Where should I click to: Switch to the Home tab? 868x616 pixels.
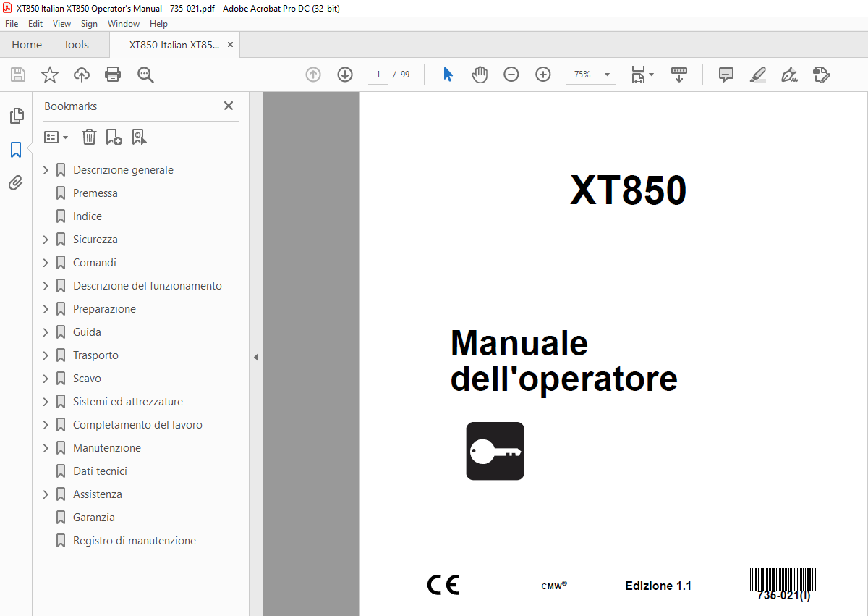[27, 45]
